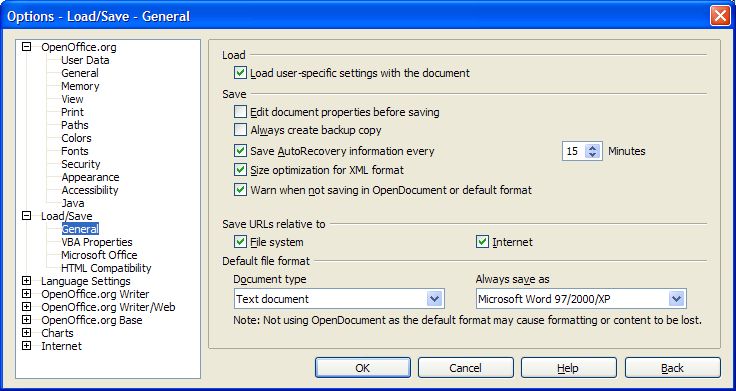Expand the Language Settings node

tap(27, 281)
